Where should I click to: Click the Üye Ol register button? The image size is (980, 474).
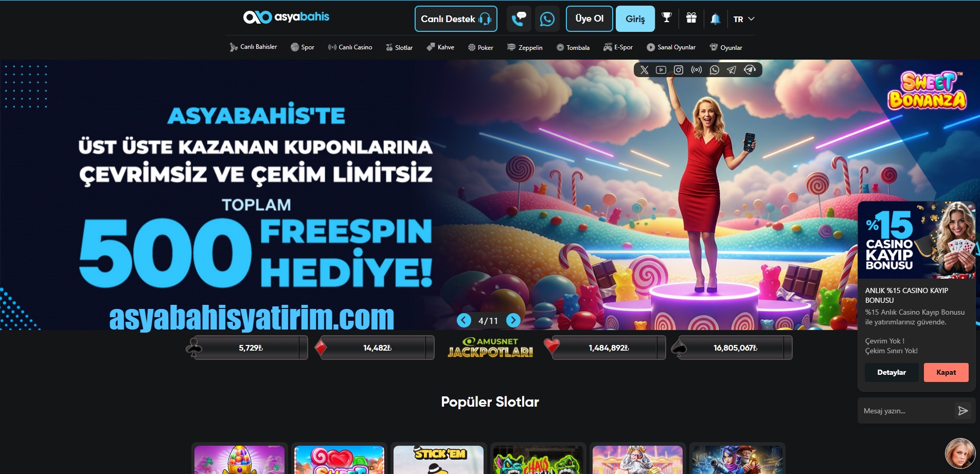coord(589,19)
